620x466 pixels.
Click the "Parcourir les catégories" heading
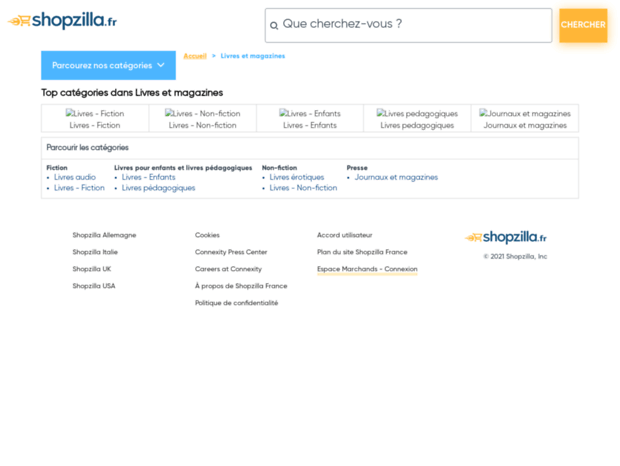click(87, 147)
